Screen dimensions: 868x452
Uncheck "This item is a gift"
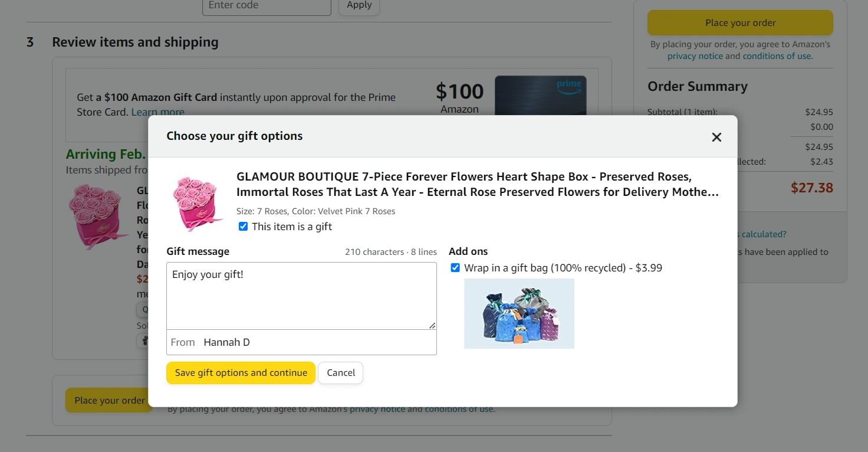click(x=243, y=227)
